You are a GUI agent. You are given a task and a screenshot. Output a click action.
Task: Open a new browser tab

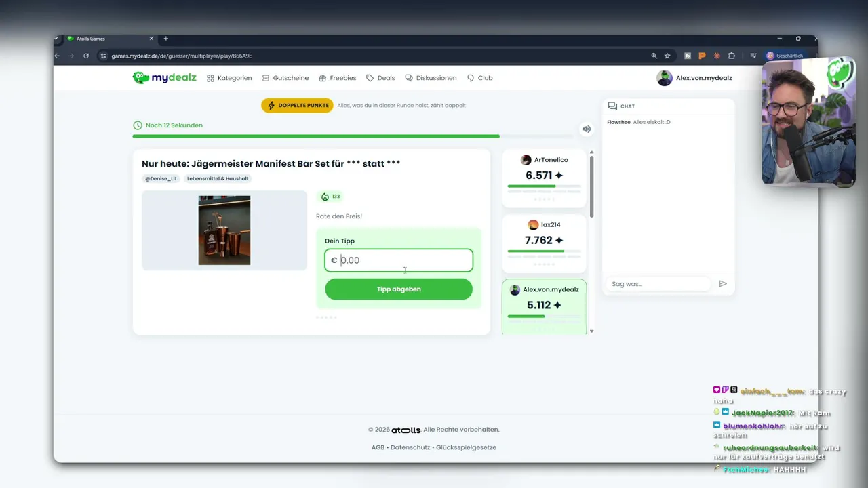pyautogui.click(x=165, y=39)
